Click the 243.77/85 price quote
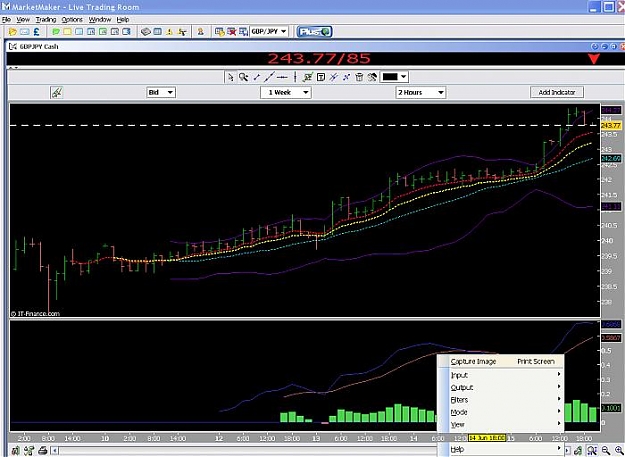Viewport: 625px width, 457px height. tap(319, 59)
